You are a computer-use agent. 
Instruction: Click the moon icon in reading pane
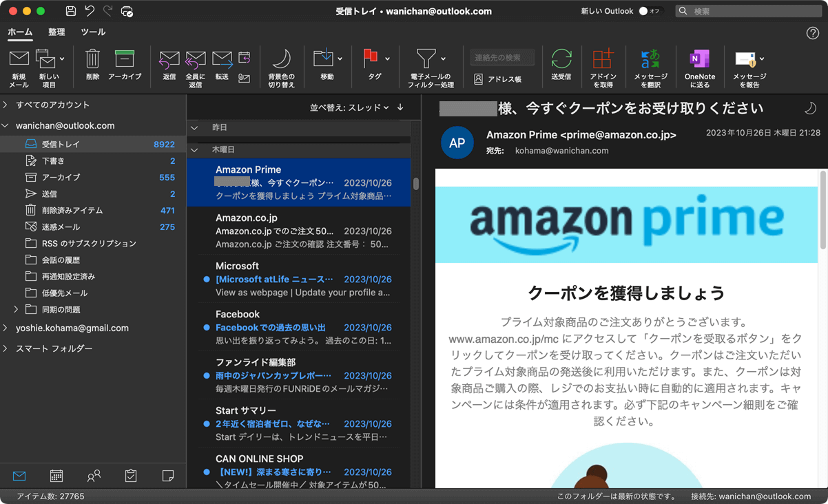tap(810, 108)
